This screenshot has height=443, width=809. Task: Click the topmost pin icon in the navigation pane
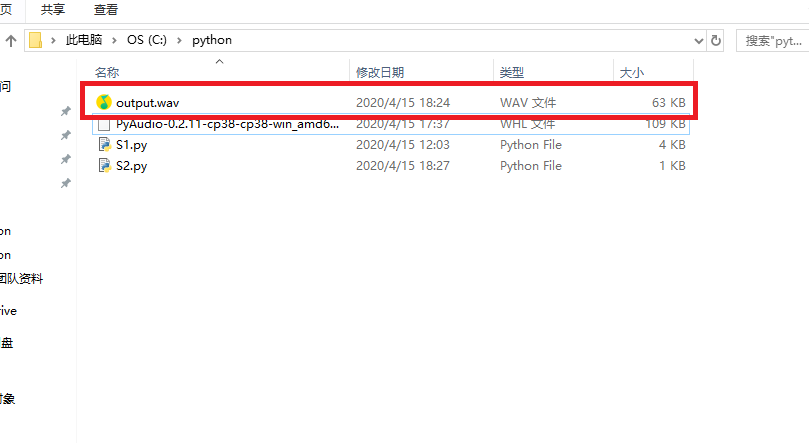66,111
